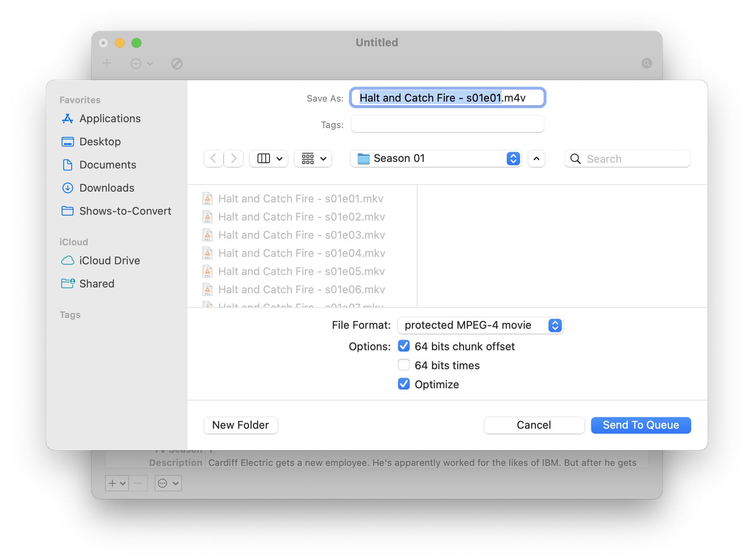Image resolution: width=754 pixels, height=560 pixels.
Task: Open the item grouping view options
Action: 312,158
